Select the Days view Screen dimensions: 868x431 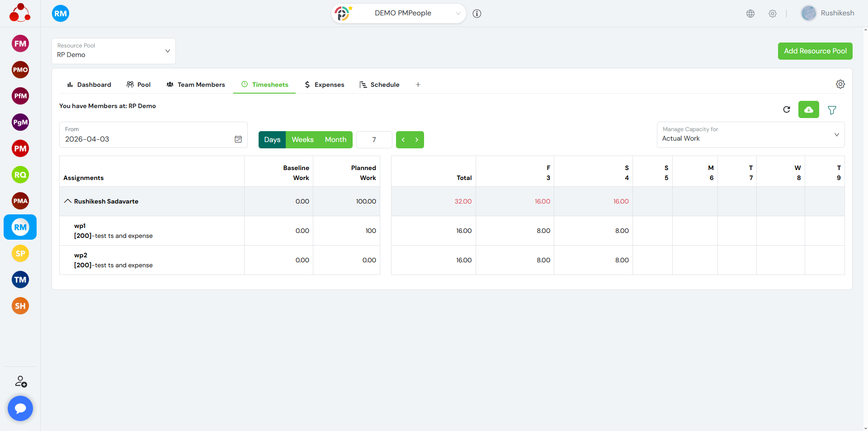tap(272, 140)
